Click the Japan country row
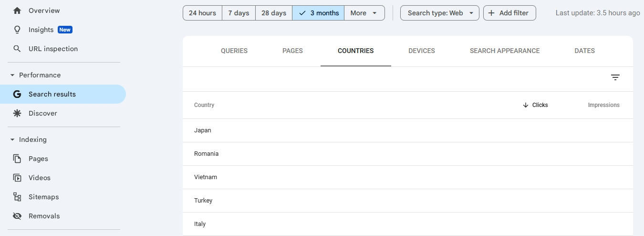This screenshot has height=236, width=644. [408, 130]
